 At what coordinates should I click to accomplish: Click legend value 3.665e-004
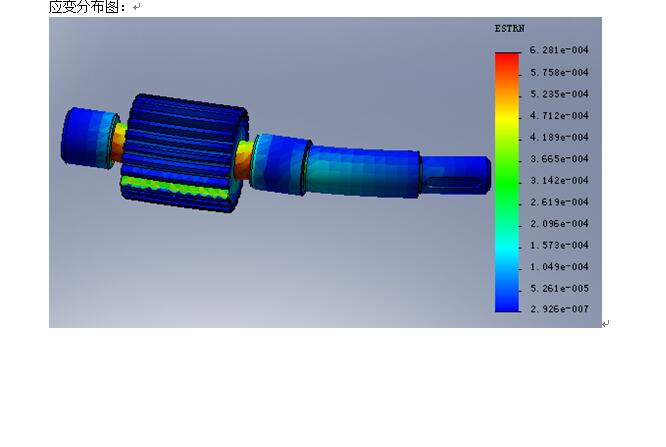tap(559, 159)
